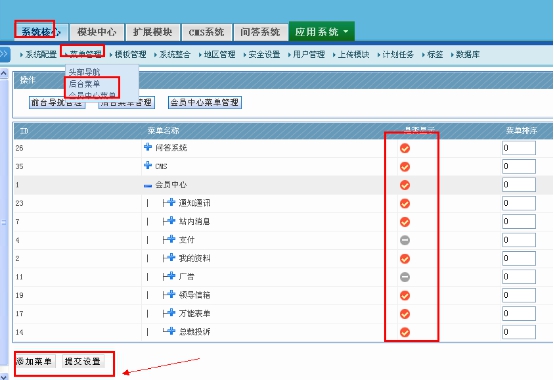Select 后台菜单 from the dropdown menu

click(x=84, y=84)
